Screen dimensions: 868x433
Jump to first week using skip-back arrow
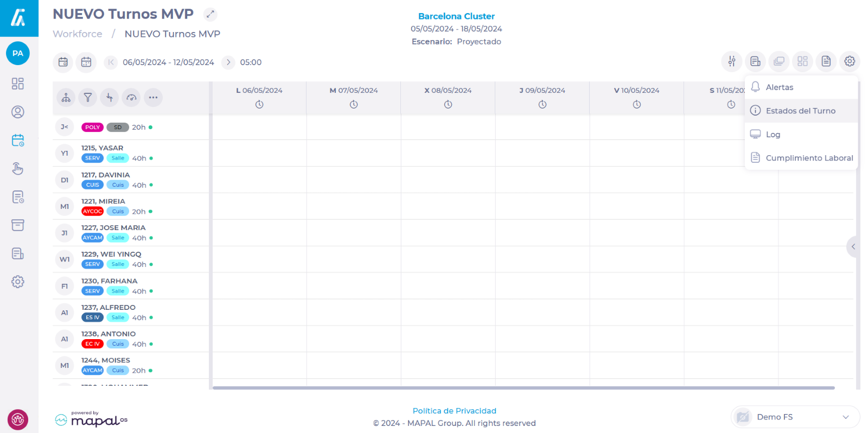pos(111,62)
